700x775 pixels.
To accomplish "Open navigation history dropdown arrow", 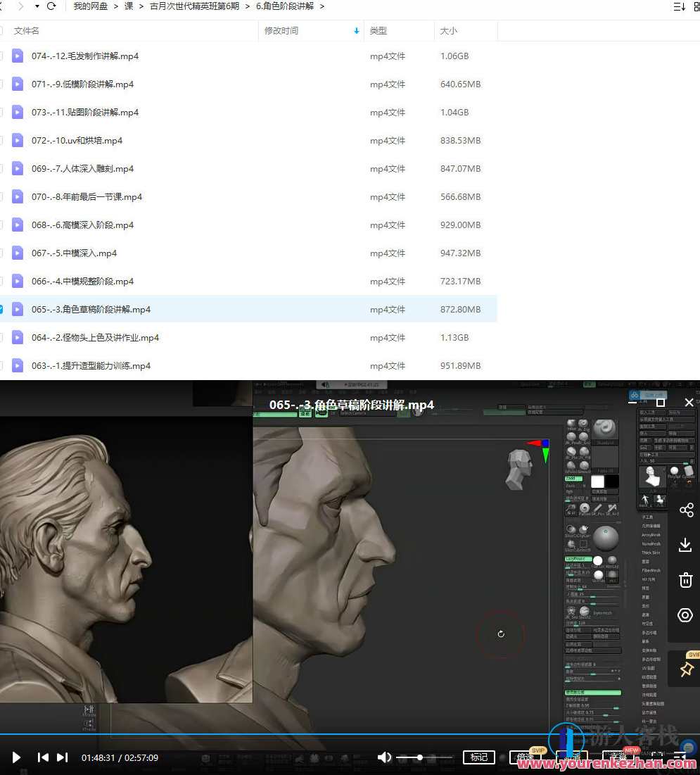I will 37,6.
